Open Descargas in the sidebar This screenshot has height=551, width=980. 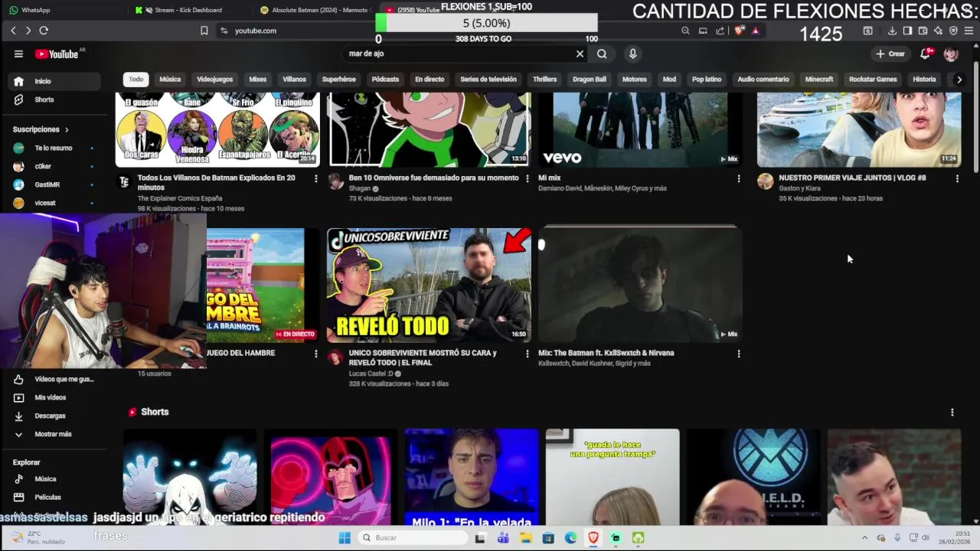coord(54,416)
